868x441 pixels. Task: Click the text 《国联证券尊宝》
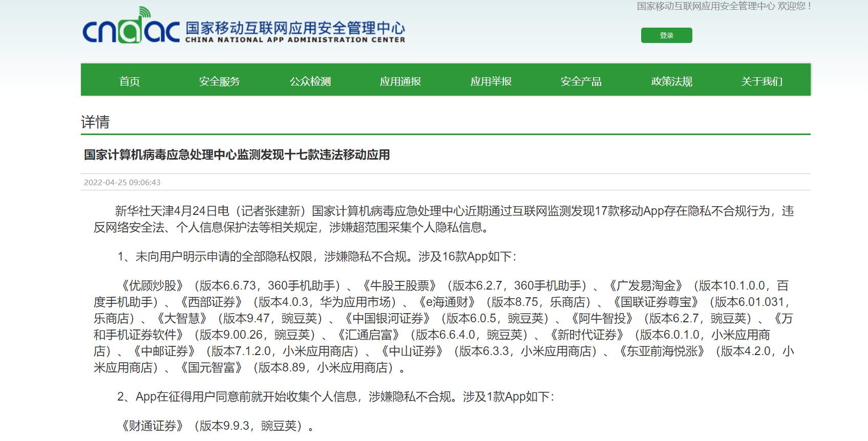(x=656, y=302)
